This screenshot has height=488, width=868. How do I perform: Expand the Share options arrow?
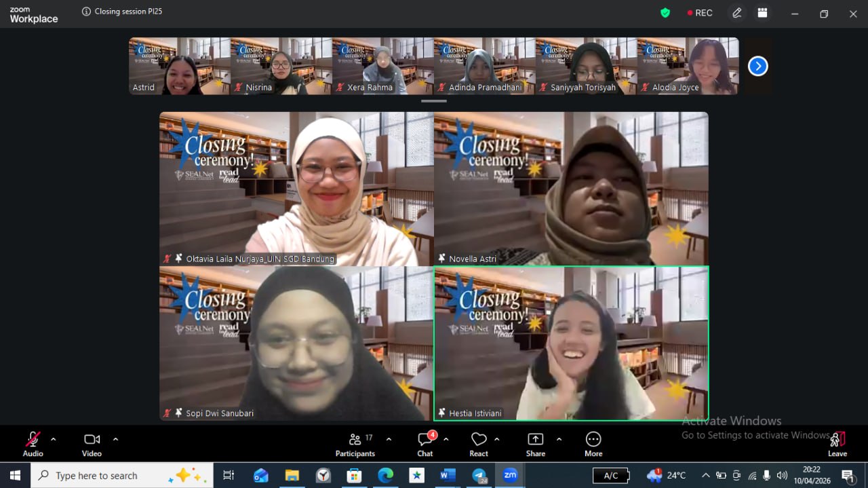559,439
